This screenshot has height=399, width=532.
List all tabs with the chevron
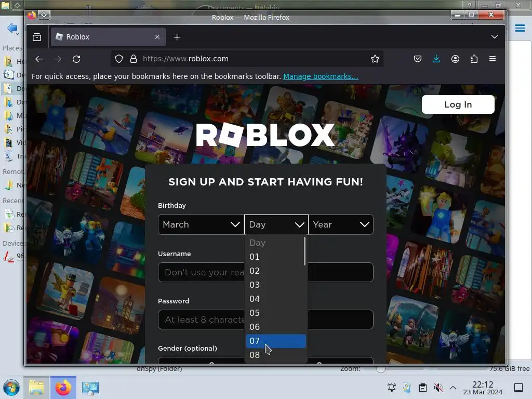point(495,37)
